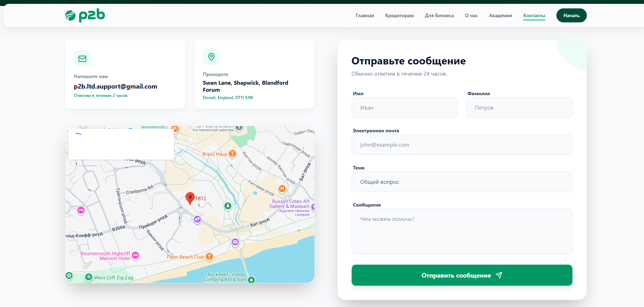Click the Начать button
644x307 pixels.
point(571,15)
